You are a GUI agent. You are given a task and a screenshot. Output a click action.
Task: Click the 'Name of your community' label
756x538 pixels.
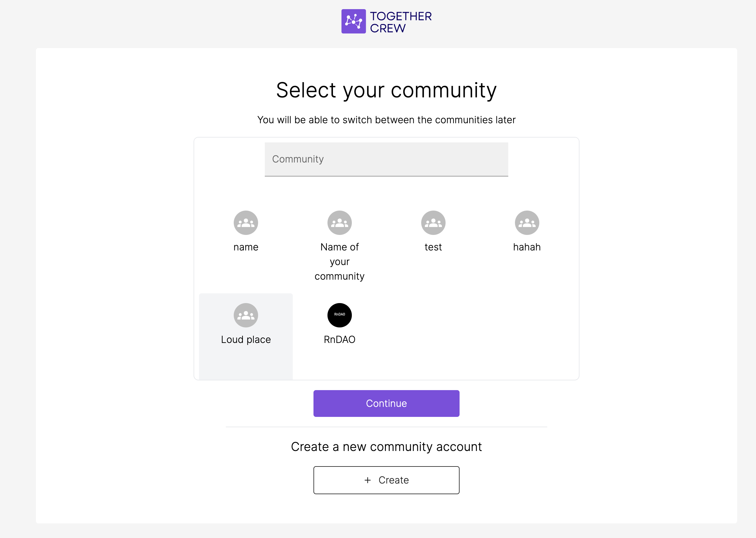pyautogui.click(x=340, y=262)
